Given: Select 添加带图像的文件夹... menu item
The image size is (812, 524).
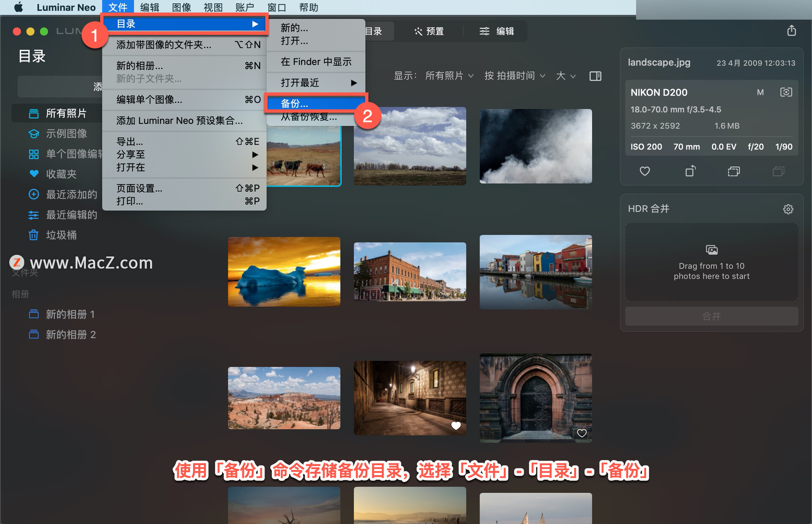Looking at the screenshot, I should coord(184,45).
